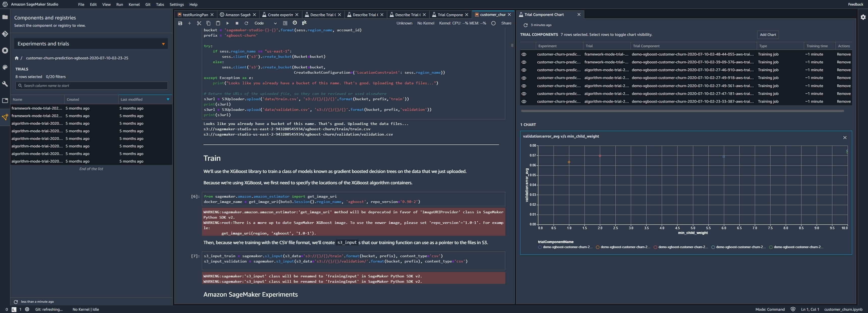Hide the first framework-mode trial component from chart
868x313 pixels.
tap(524, 54)
